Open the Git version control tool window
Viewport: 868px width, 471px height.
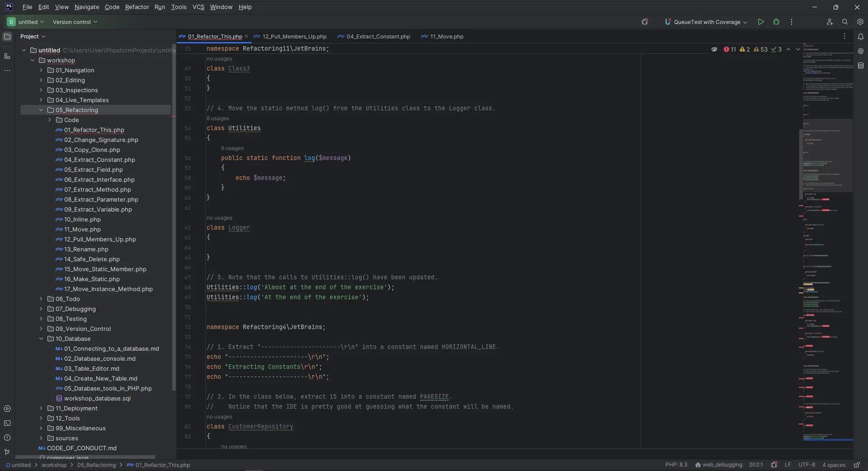pos(7,452)
